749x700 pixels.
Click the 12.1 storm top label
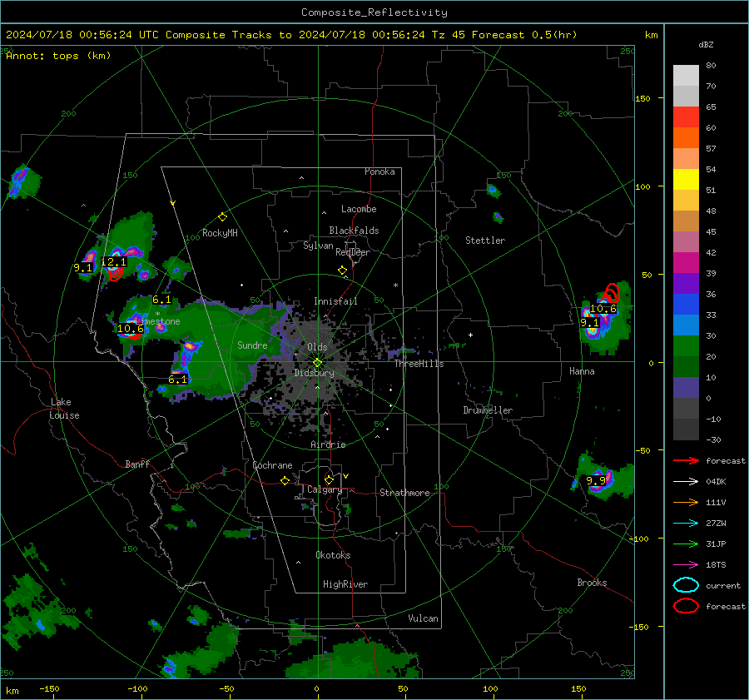(x=114, y=262)
